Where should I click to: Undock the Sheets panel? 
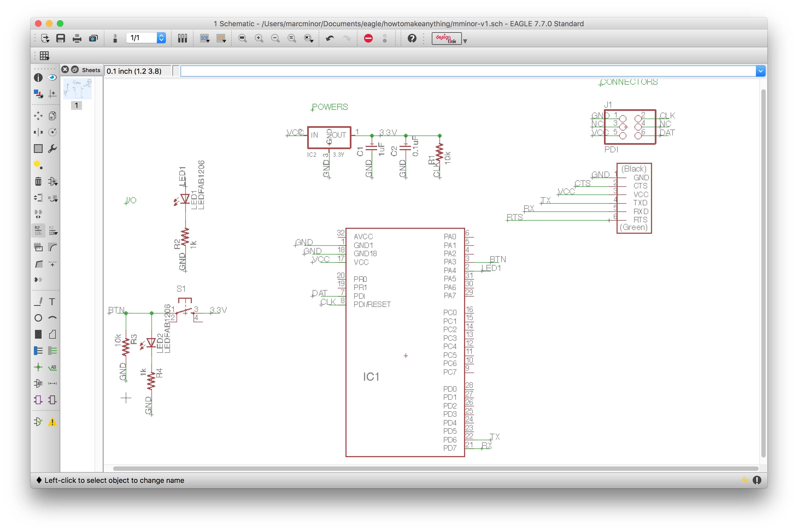pos(75,70)
